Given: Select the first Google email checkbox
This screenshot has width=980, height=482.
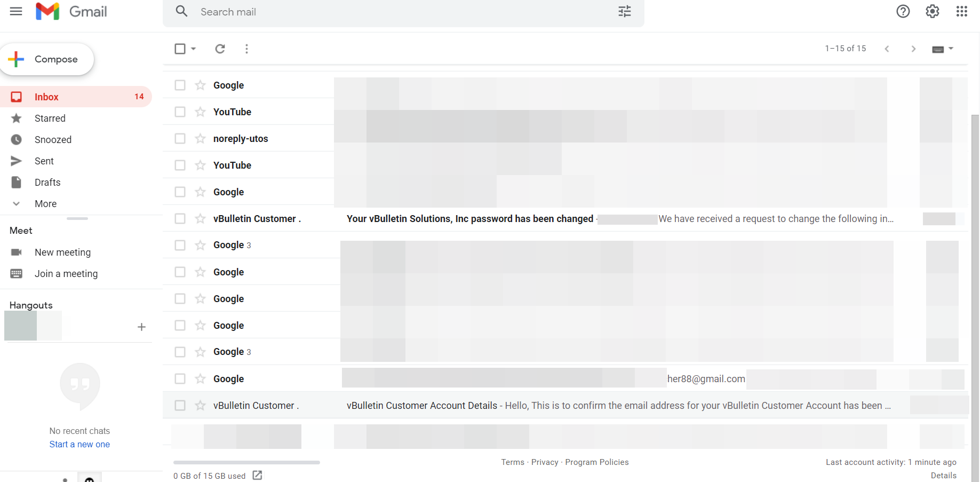Looking at the screenshot, I should coord(180,85).
